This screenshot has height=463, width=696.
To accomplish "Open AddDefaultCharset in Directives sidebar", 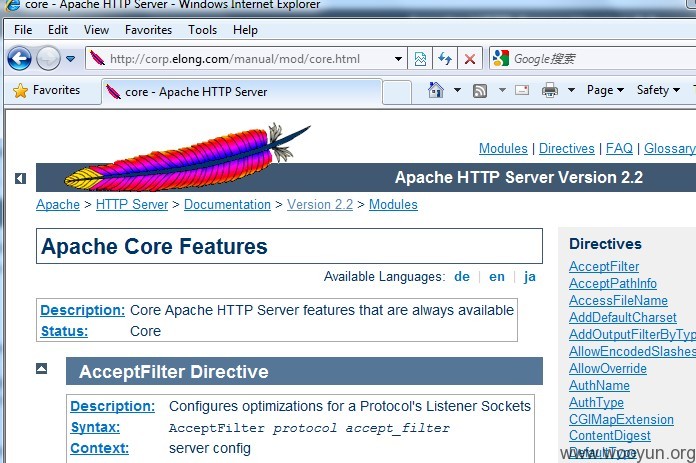I will tap(623, 317).
